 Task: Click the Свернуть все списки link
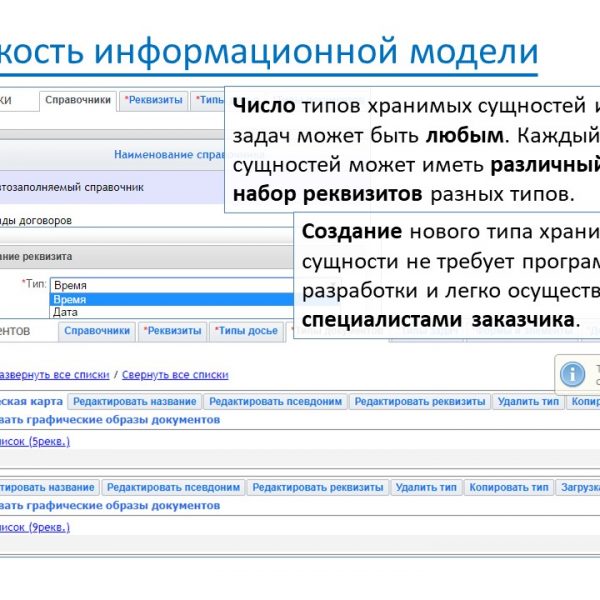[177, 375]
